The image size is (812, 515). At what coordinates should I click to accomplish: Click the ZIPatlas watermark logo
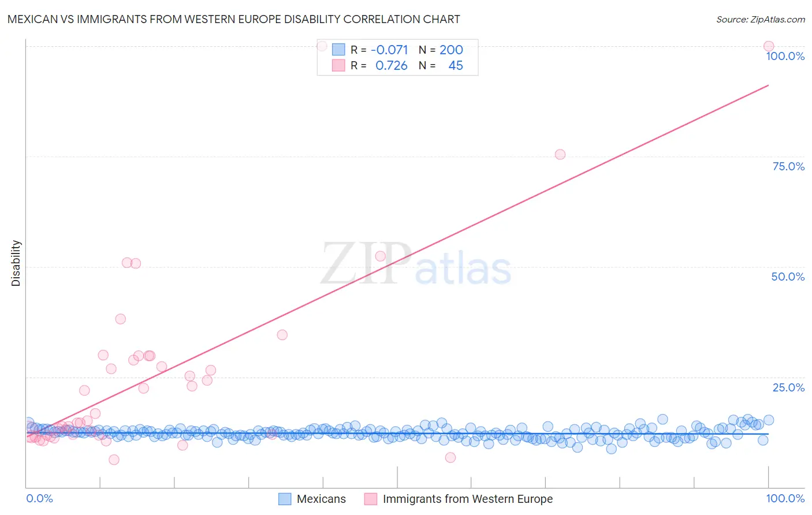click(416, 264)
